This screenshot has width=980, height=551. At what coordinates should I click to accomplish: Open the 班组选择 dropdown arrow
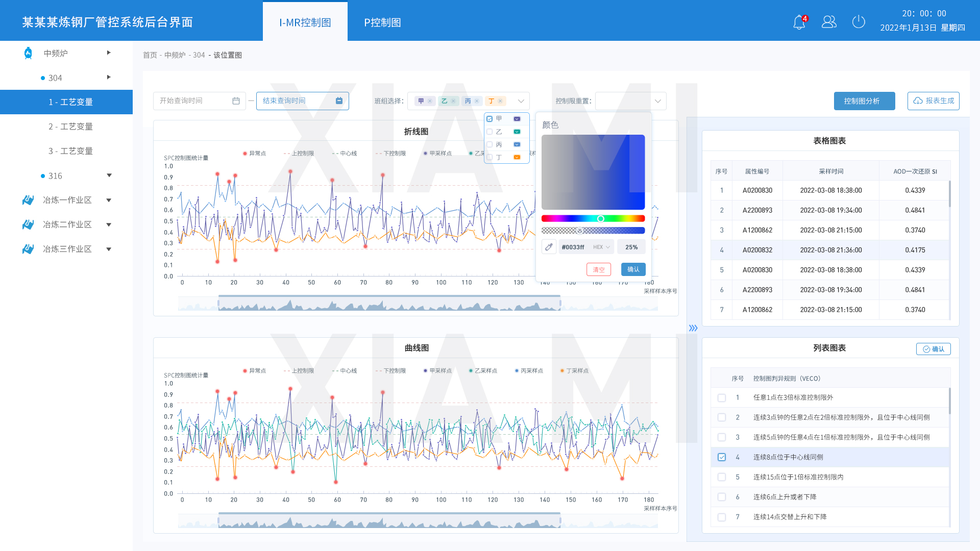tap(521, 101)
